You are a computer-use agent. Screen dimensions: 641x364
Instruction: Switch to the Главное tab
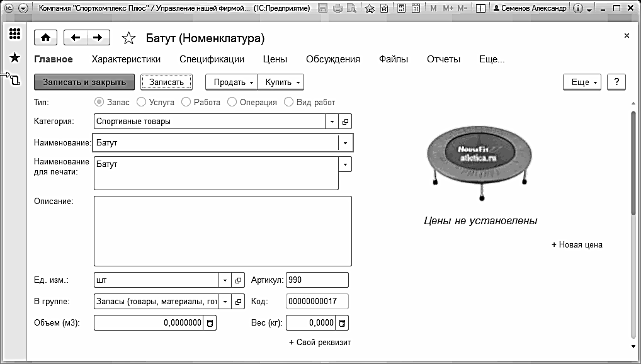[54, 59]
